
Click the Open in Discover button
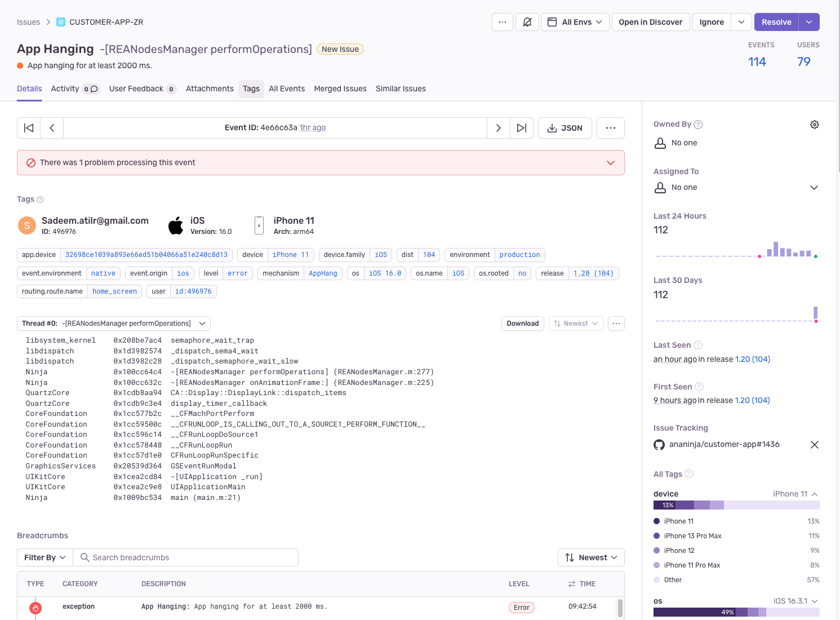(651, 22)
